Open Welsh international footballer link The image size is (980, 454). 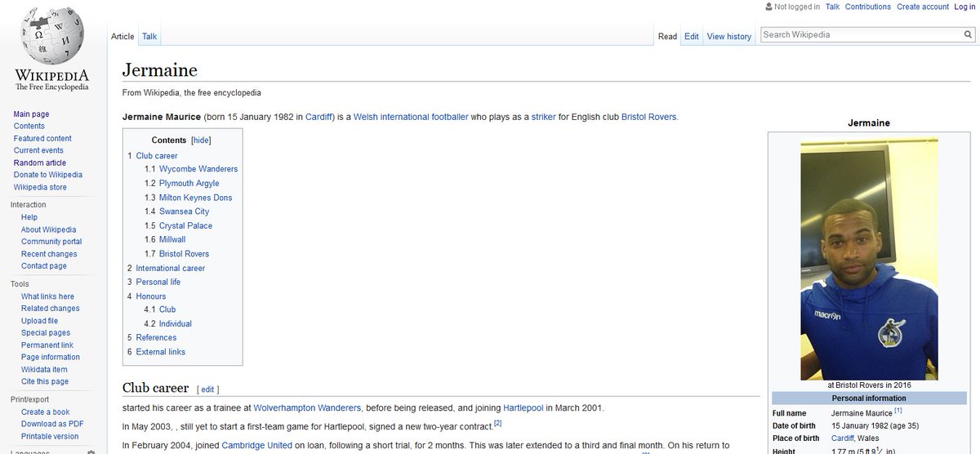(411, 117)
